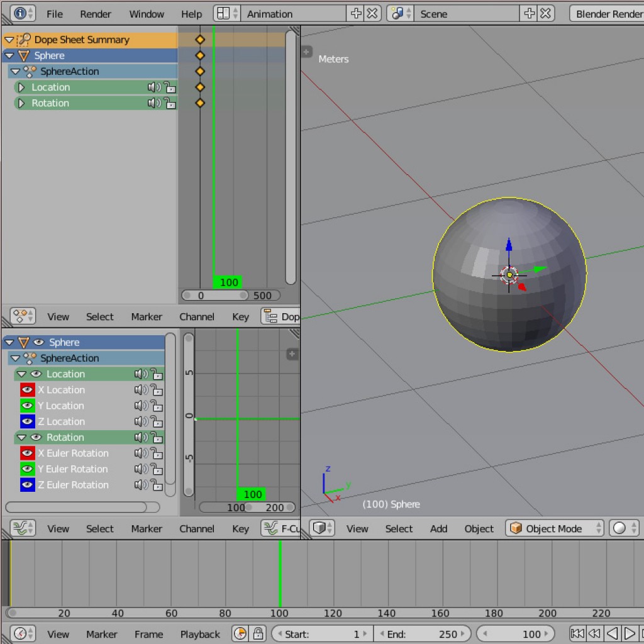
Task: Open the Add menu in the 3D viewport
Action: pyautogui.click(x=438, y=528)
